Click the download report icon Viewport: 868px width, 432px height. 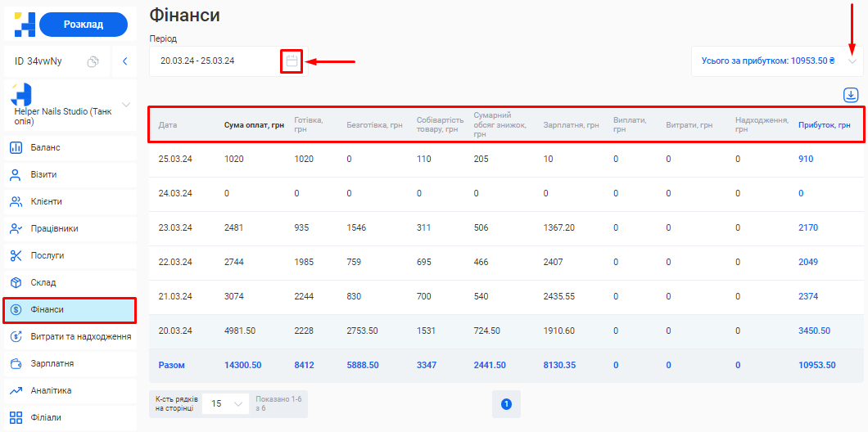(x=851, y=95)
